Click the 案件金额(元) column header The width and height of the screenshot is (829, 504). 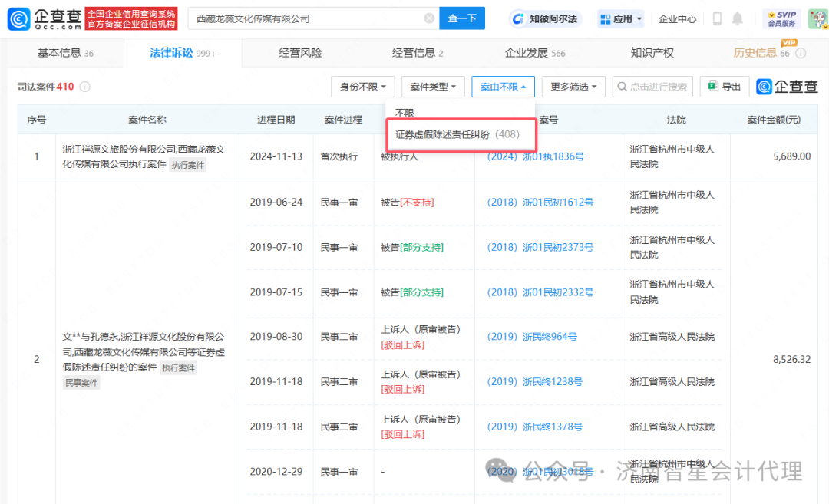pos(774,120)
